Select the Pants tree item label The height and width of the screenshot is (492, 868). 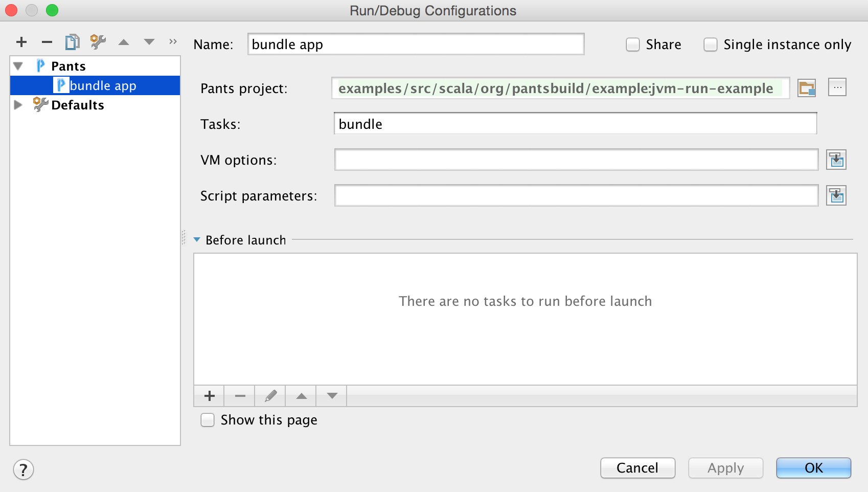tap(68, 66)
